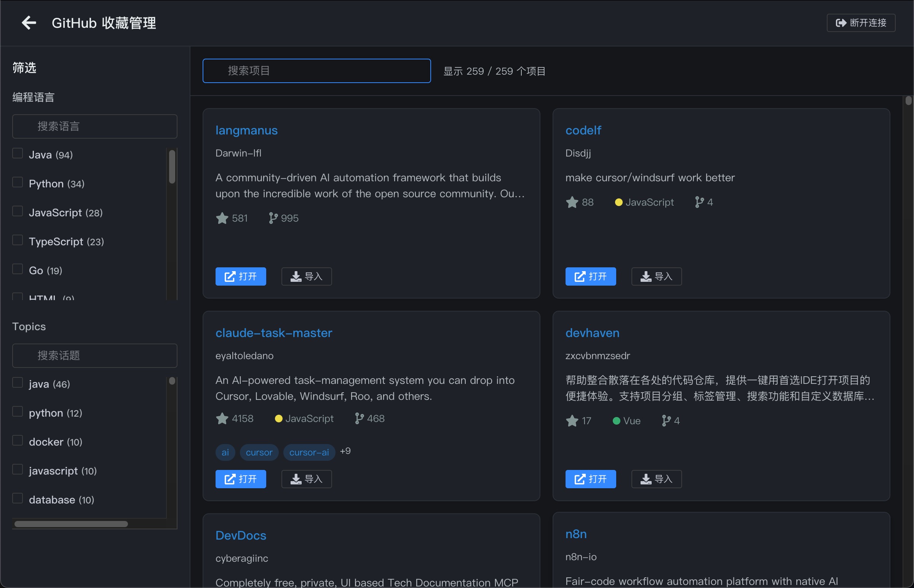
Task: Open the langmanus repository link
Action: pyautogui.click(x=246, y=130)
